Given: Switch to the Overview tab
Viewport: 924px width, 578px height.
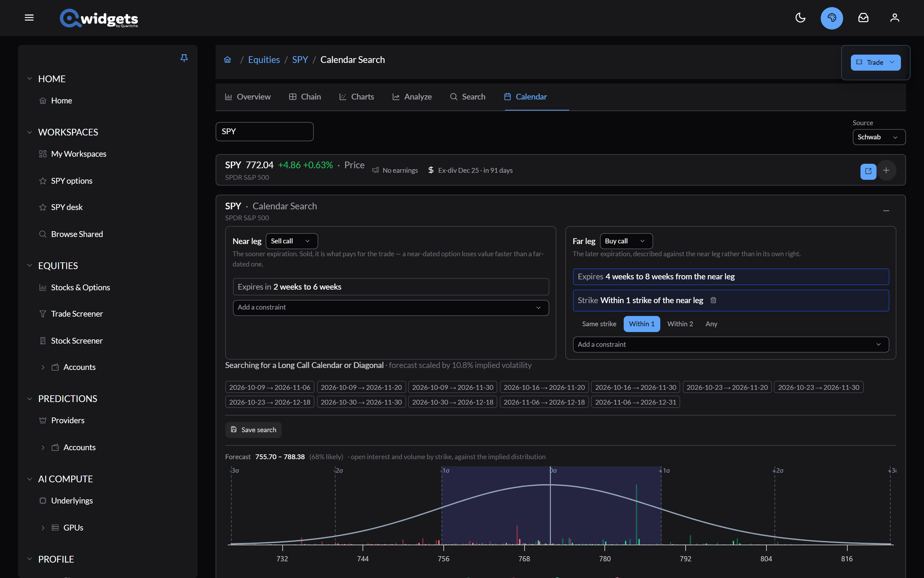Looking at the screenshot, I should point(248,97).
